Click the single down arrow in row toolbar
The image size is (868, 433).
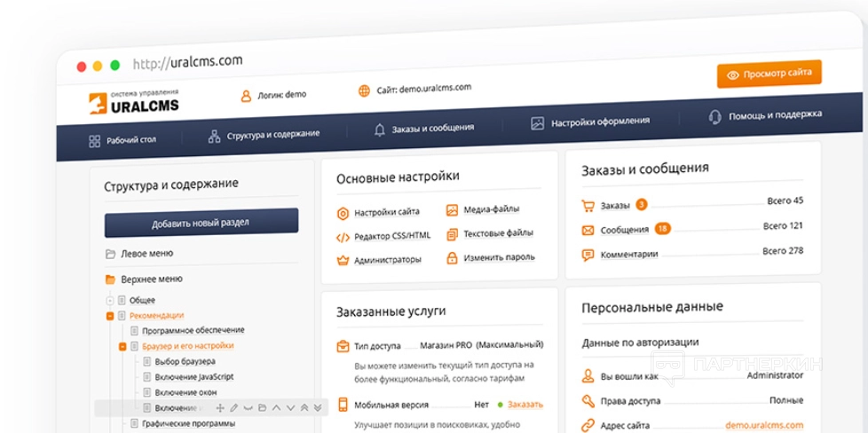point(290,408)
